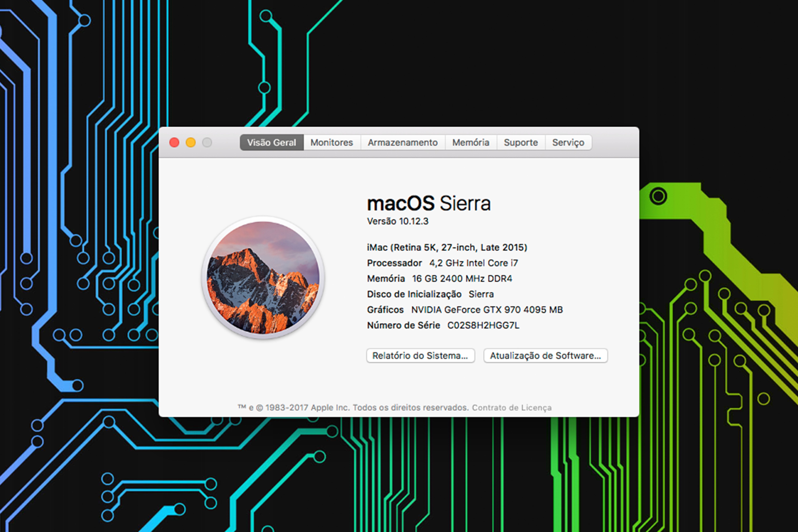The image size is (798, 532).
Task: Go to the Memória tab
Action: (x=471, y=142)
